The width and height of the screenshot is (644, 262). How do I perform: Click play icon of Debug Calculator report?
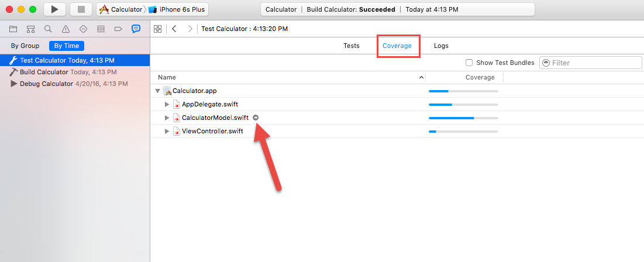point(13,84)
